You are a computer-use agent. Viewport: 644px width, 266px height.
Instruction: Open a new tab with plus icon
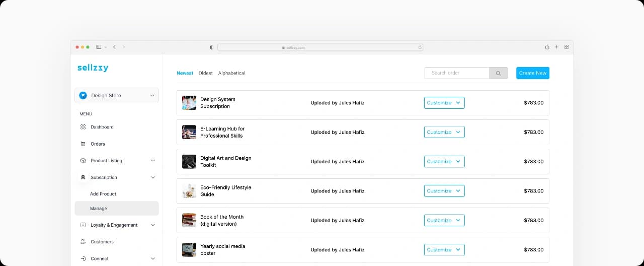556,47
